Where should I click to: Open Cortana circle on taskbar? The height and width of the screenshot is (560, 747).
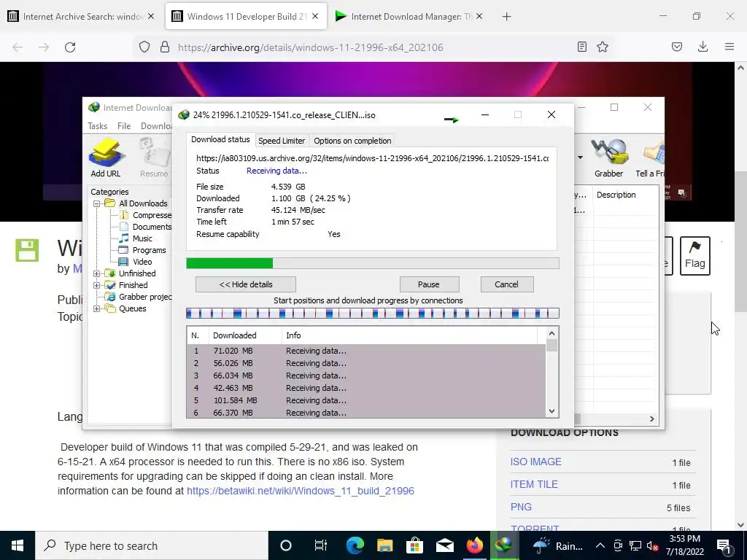[286, 545]
